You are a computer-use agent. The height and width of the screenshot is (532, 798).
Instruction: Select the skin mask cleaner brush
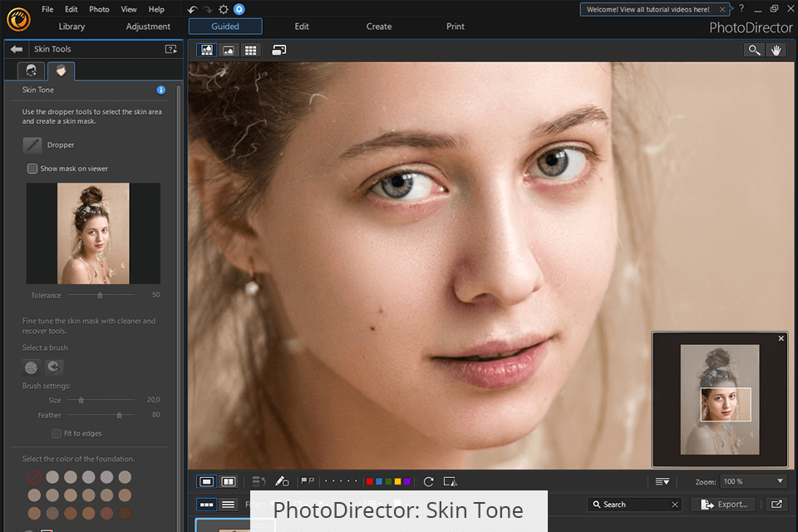click(x=32, y=367)
